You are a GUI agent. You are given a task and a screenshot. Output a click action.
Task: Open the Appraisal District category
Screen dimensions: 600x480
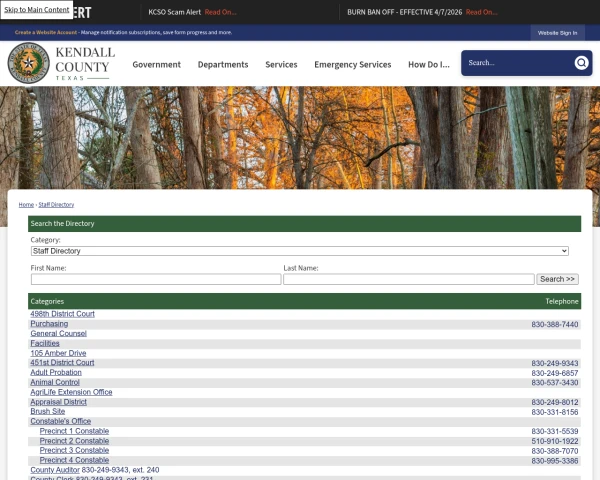(59, 402)
